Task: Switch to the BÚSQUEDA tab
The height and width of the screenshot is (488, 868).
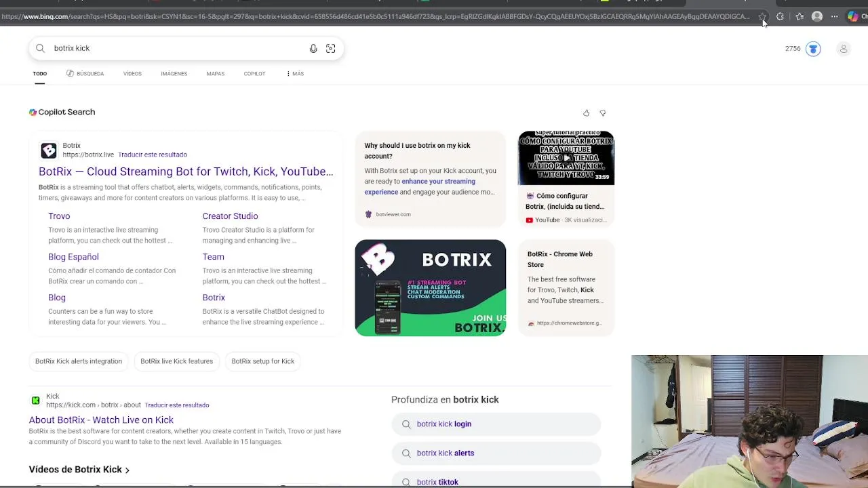Action: click(x=85, y=73)
